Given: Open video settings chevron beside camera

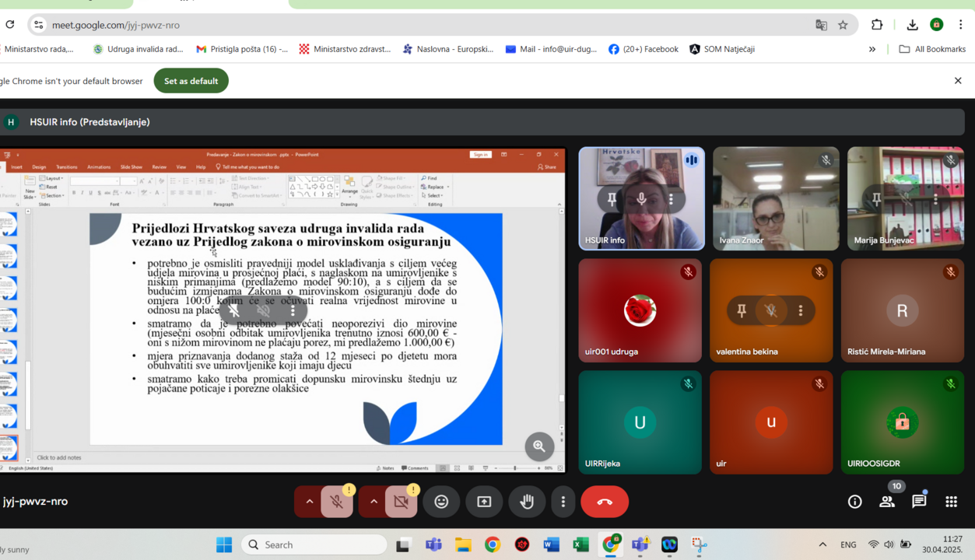Looking at the screenshot, I should pyautogui.click(x=374, y=502).
